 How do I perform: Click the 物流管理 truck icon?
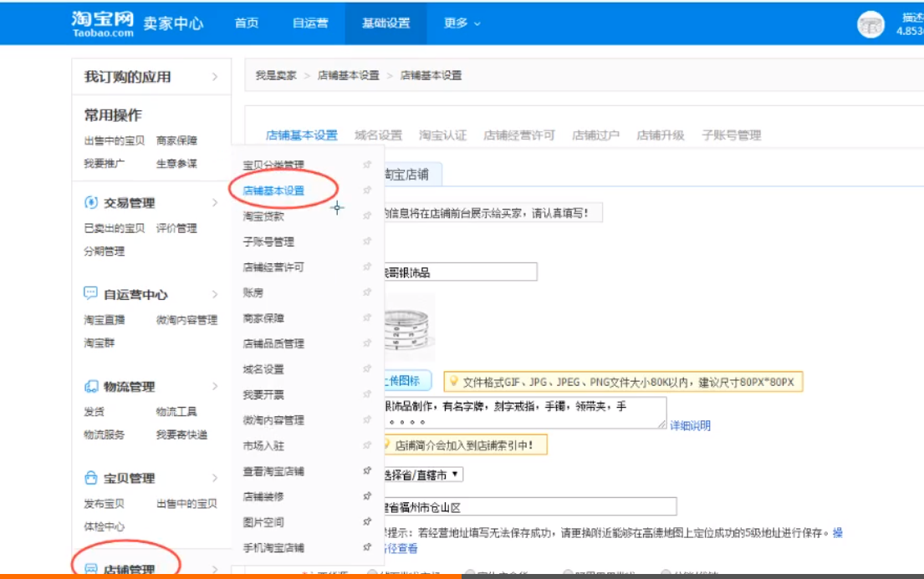click(x=91, y=387)
